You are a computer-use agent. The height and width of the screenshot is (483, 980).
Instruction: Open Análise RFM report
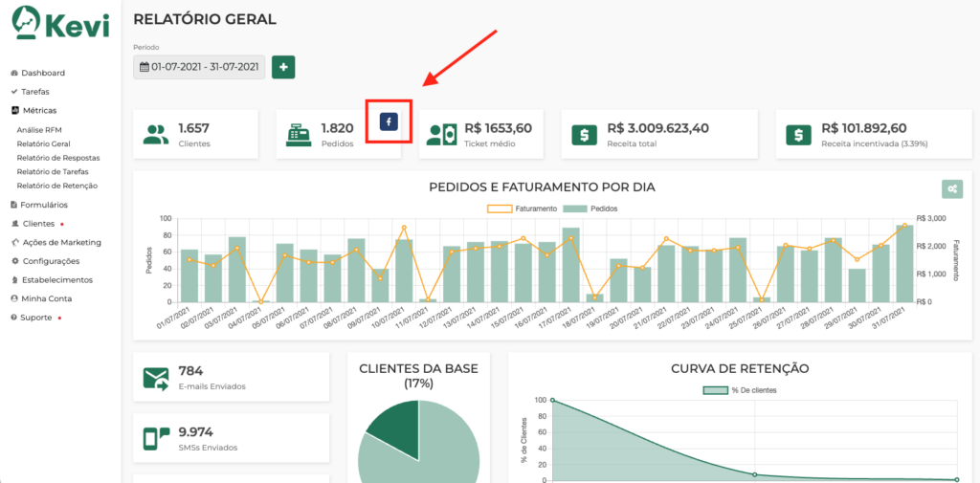click(39, 130)
